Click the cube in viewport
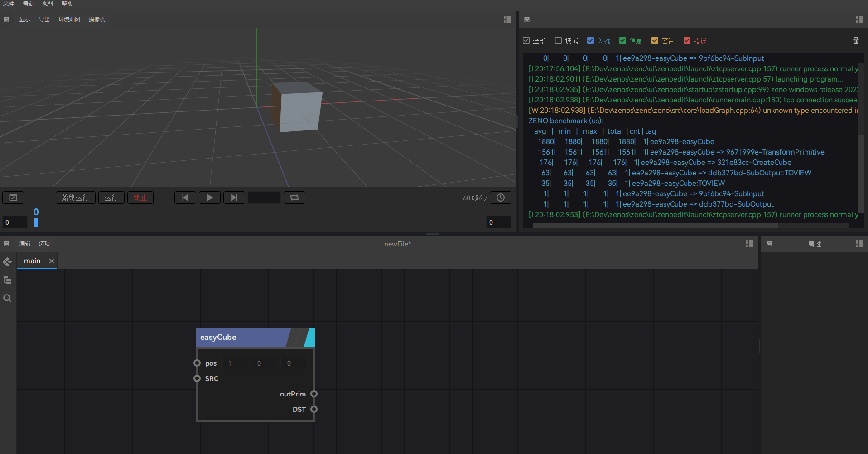 [x=298, y=107]
